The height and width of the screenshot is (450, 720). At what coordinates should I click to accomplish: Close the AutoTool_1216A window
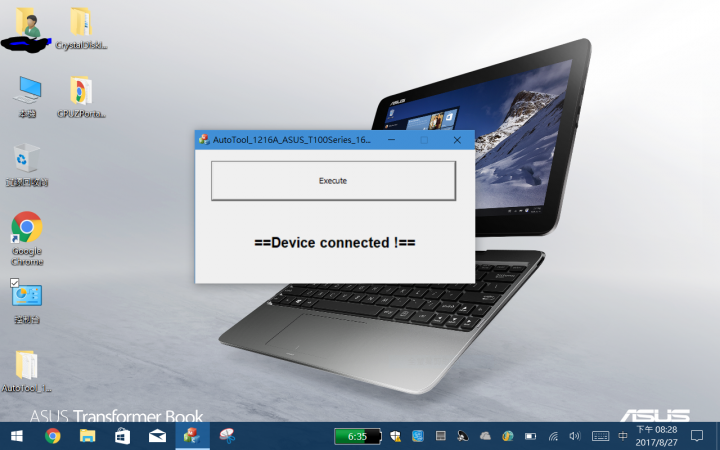457,140
